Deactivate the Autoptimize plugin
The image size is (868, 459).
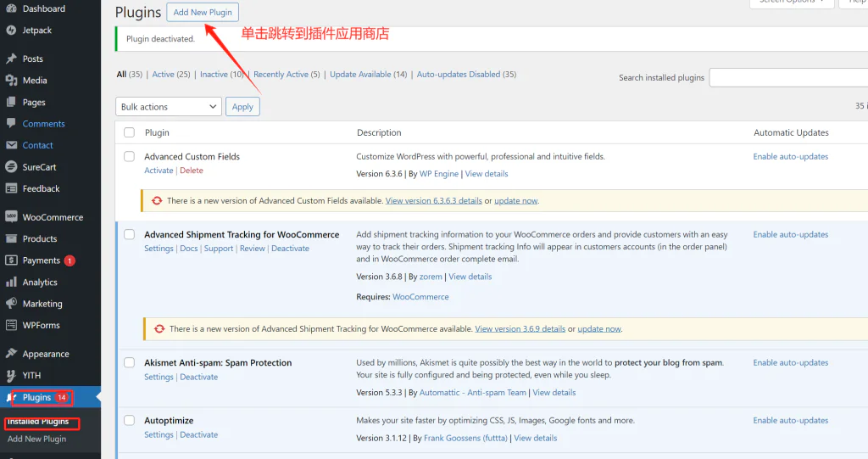[199, 435]
